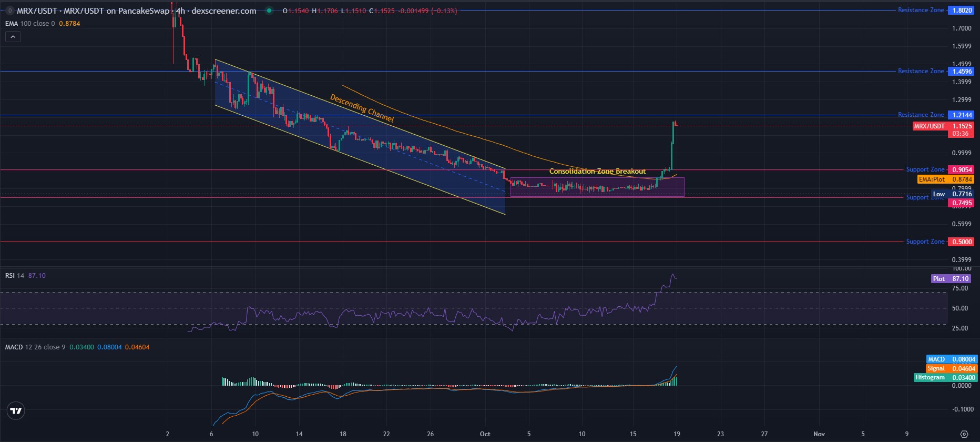This screenshot has height=442, width=980.
Task: Click the green market status dot
Action: click(269, 11)
